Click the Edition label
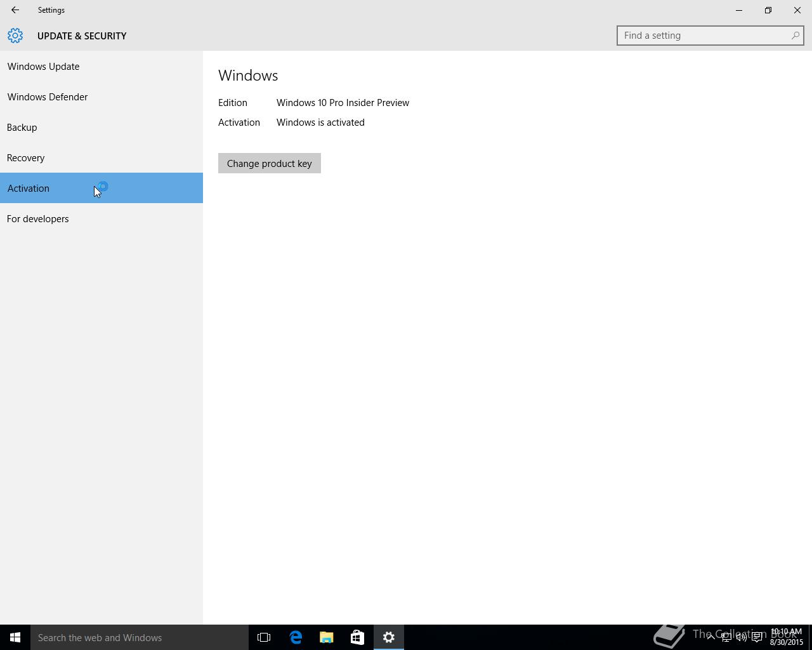This screenshot has height=650, width=812. click(233, 103)
